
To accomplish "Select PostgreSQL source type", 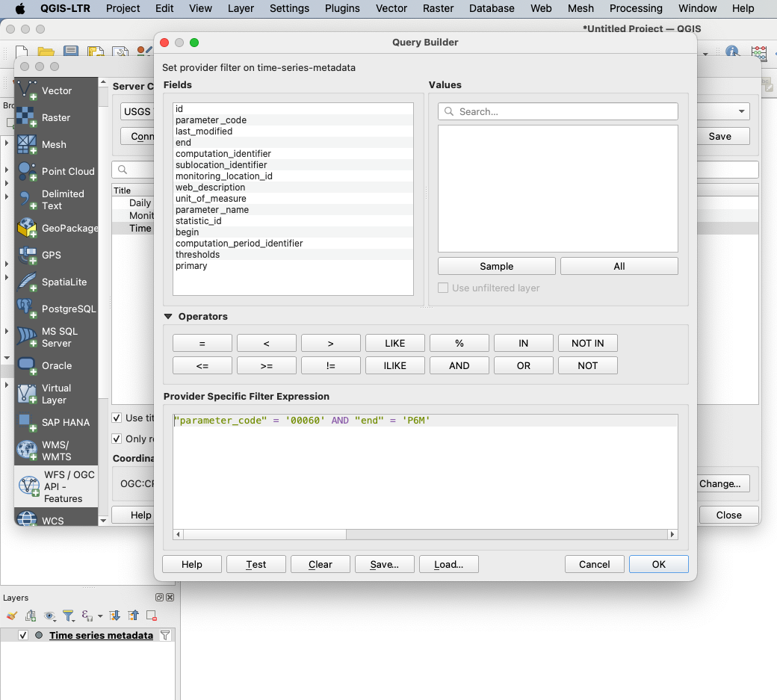I will pyautogui.click(x=56, y=309).
